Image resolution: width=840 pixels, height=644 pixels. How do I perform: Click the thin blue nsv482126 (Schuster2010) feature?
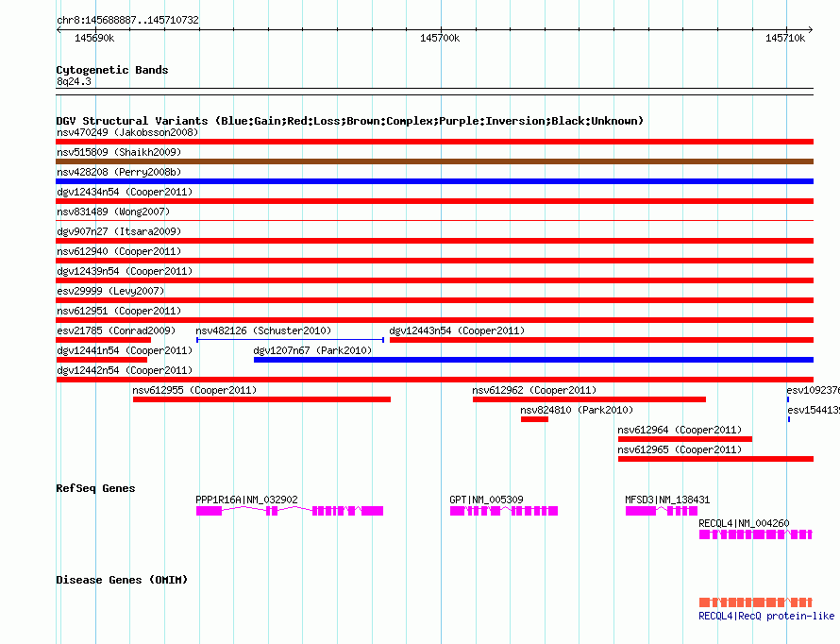(x=290, y=340)
